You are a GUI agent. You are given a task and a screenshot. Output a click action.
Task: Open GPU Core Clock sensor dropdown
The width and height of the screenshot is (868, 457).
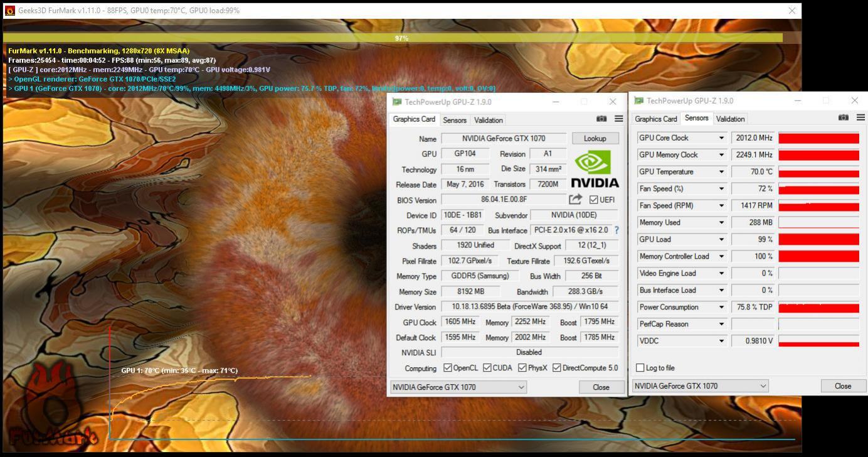tap(721, 138)
